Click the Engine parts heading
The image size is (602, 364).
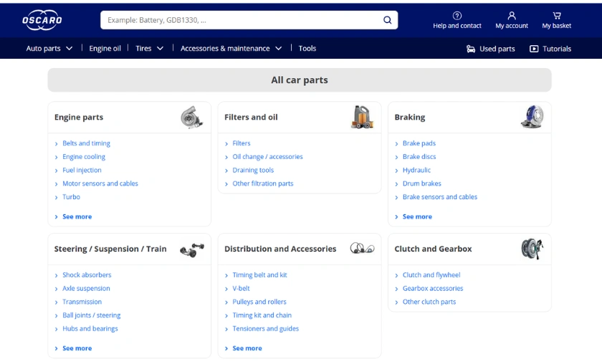[x=79, y=117]
